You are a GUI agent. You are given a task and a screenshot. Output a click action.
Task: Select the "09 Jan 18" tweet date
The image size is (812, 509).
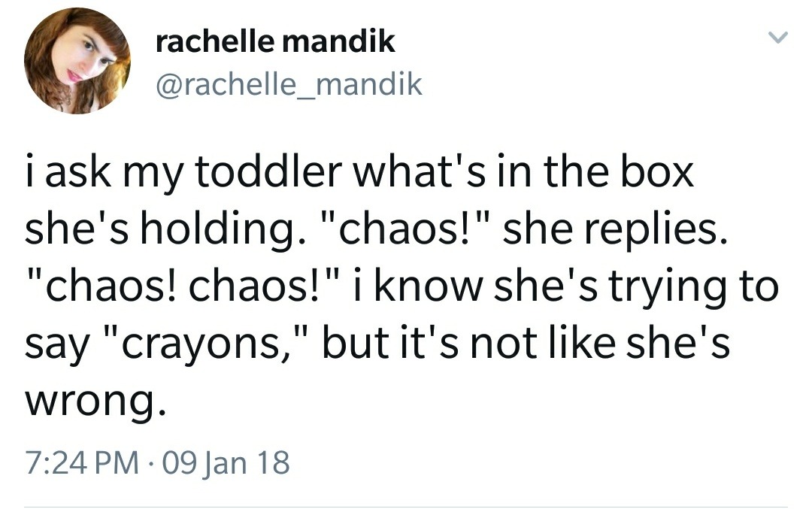229,462
